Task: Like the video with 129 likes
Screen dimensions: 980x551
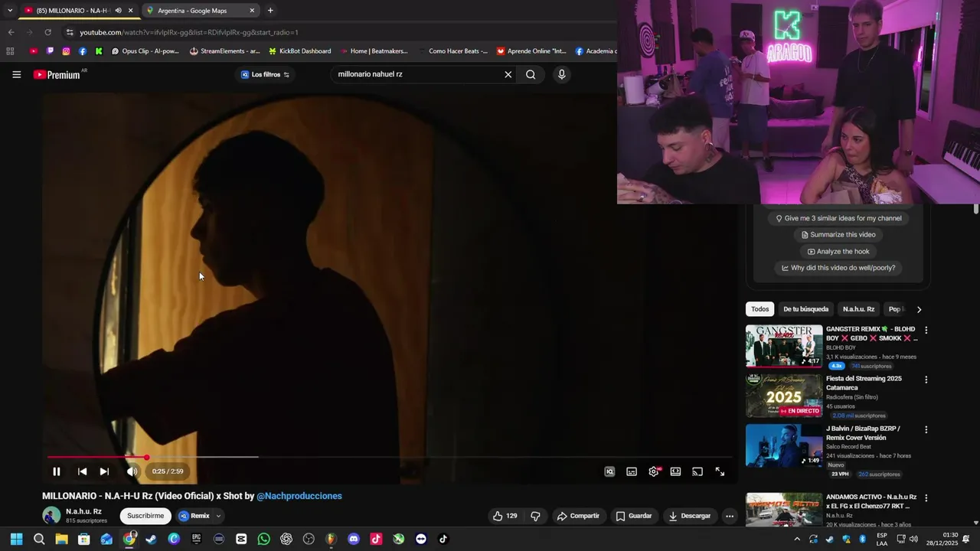Action: tap(505, 516)
